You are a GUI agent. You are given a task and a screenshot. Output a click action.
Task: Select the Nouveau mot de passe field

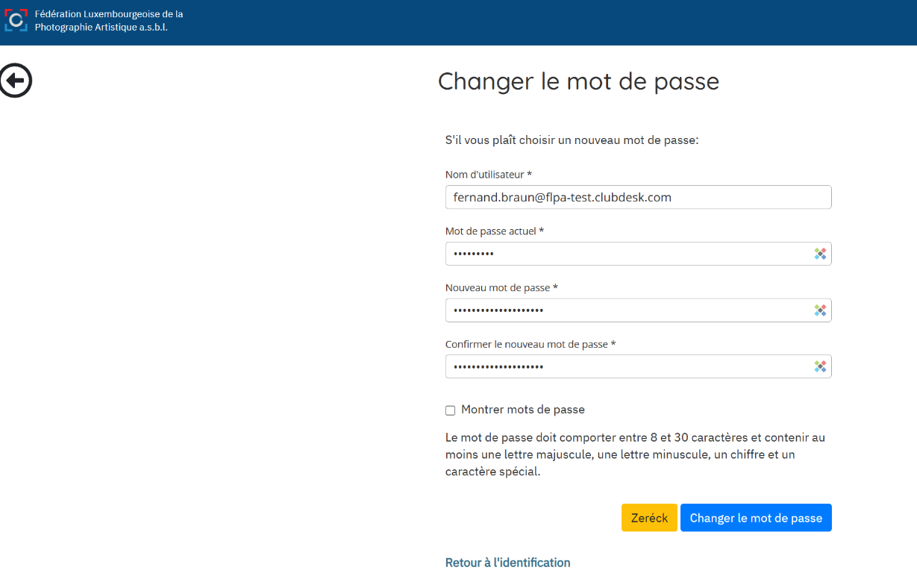[627, 310]
